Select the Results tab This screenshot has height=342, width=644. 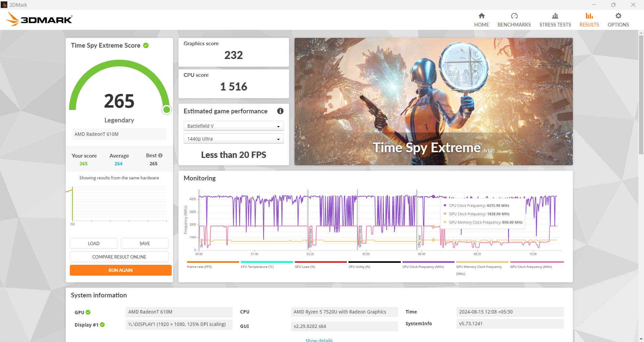point(589,20)
